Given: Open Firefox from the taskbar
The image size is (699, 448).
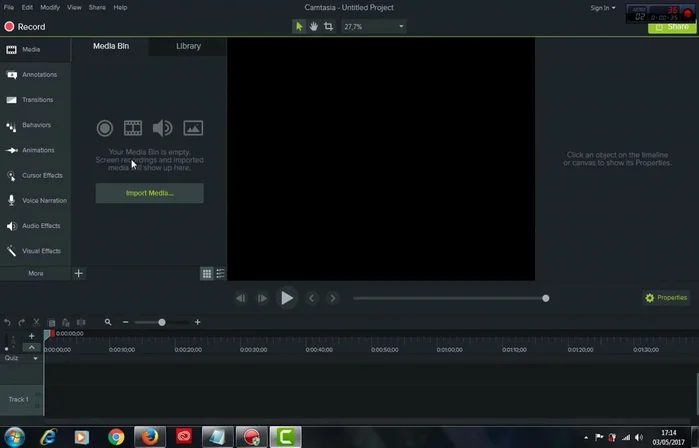Looking at the screenshot, I should pos(150,437).
